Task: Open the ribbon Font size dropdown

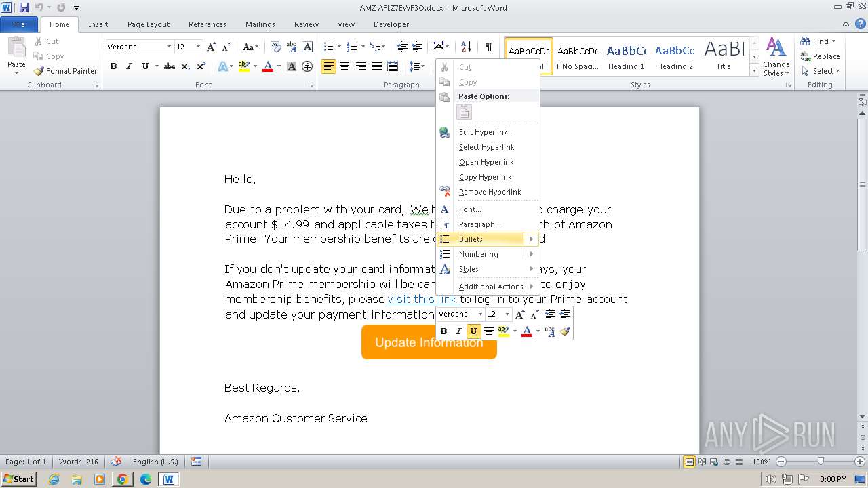Action: coord(198,47)
